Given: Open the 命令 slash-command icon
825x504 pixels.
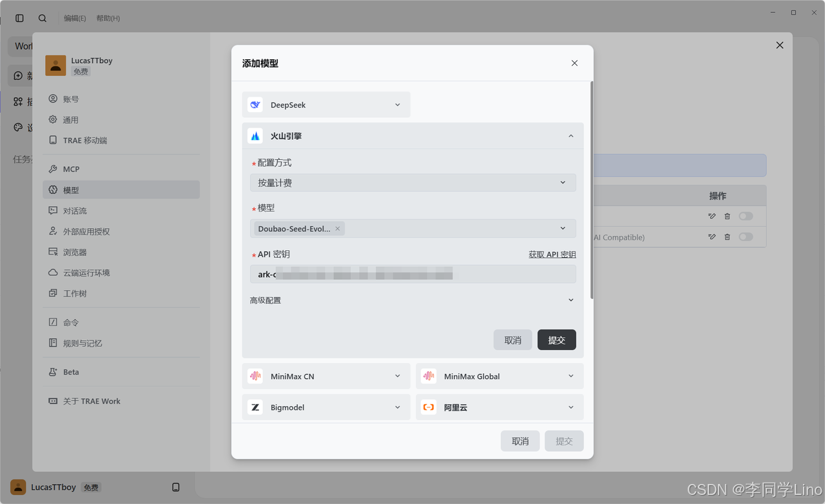Looking at the screenshot, I should (53, 322).
